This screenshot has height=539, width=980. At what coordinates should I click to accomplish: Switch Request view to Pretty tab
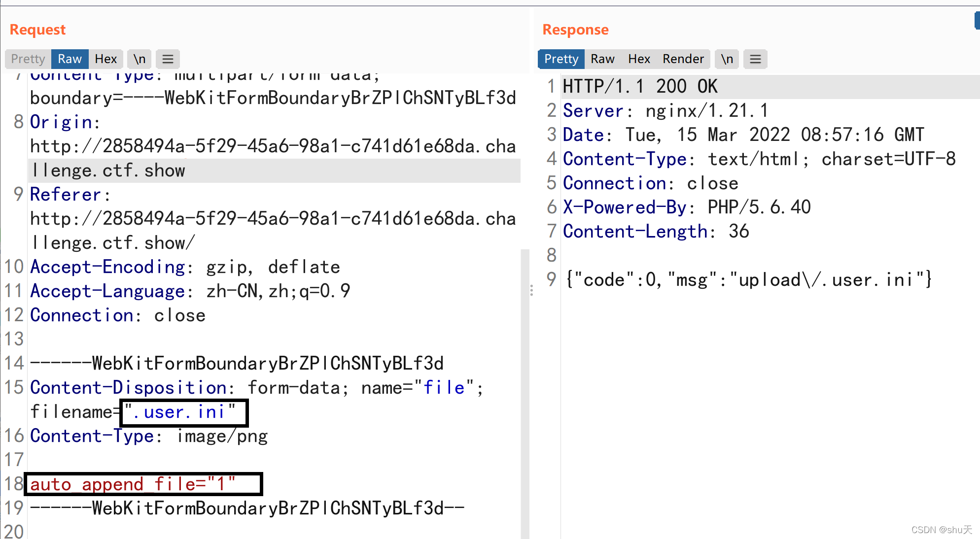[28, 59]
